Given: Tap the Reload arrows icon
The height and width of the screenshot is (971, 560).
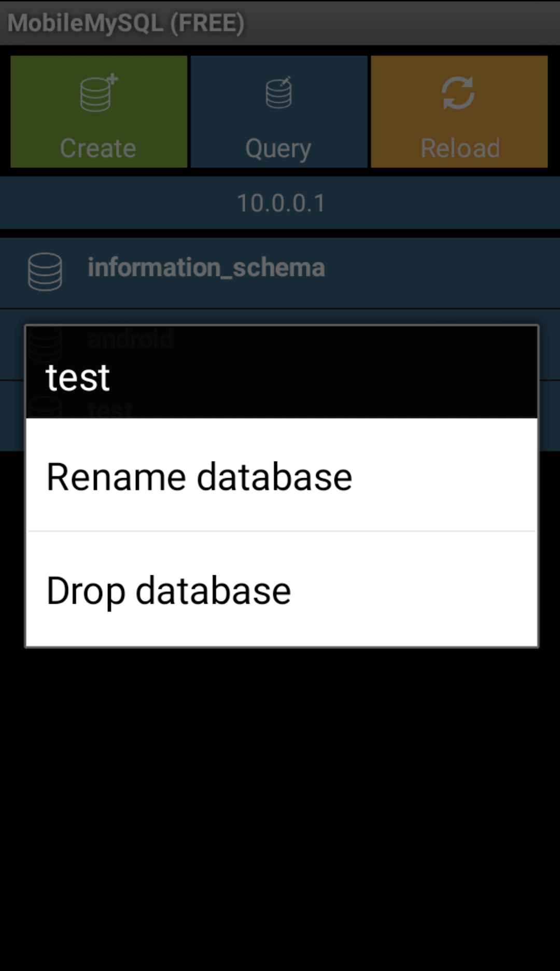Looking at the screenshot, I should click(x=458, y=93).
